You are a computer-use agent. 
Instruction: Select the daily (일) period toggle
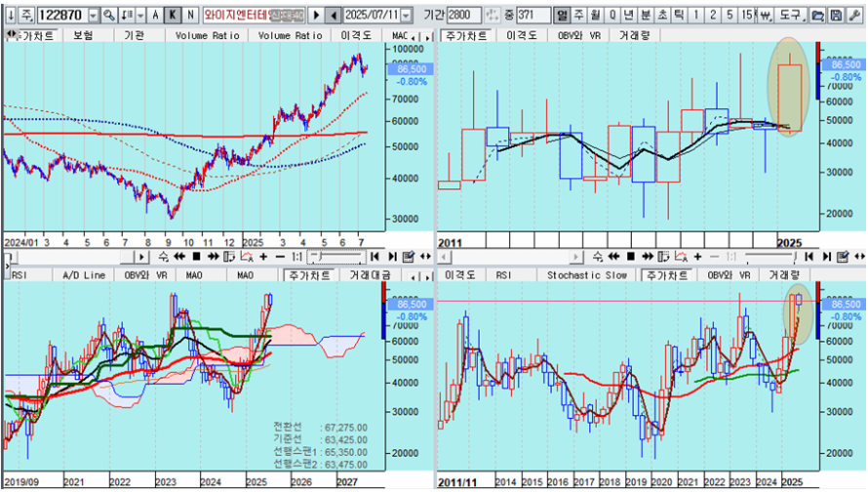tap(562, 16)
